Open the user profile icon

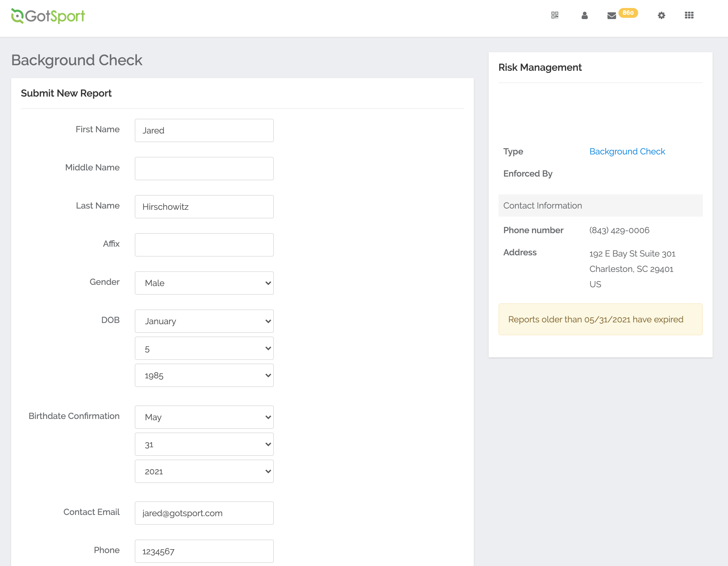(584, 15)
